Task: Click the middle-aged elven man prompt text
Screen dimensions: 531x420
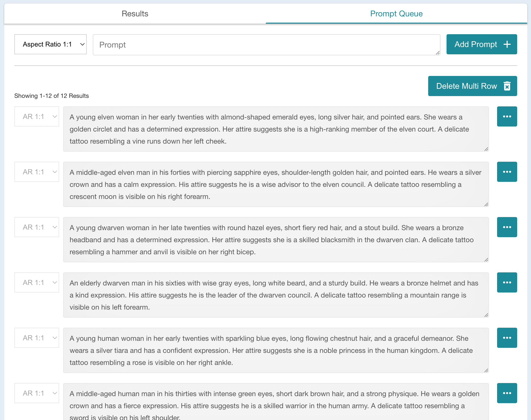Action: [276, 184]
